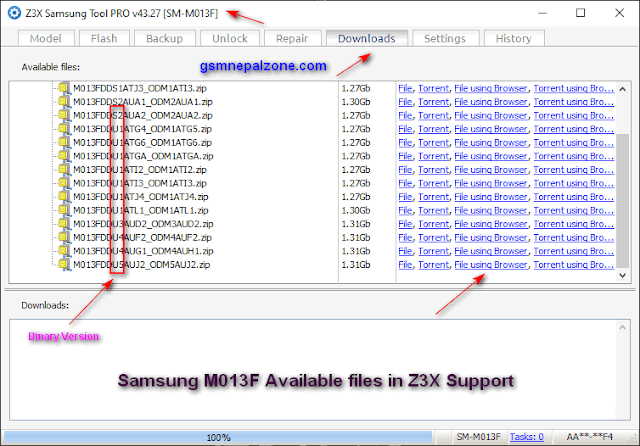Viewport: 640px width, 446px height.
Task: Click File link for M013FDDU4AUG1 firmware
Action: click(x=405, y=251)
